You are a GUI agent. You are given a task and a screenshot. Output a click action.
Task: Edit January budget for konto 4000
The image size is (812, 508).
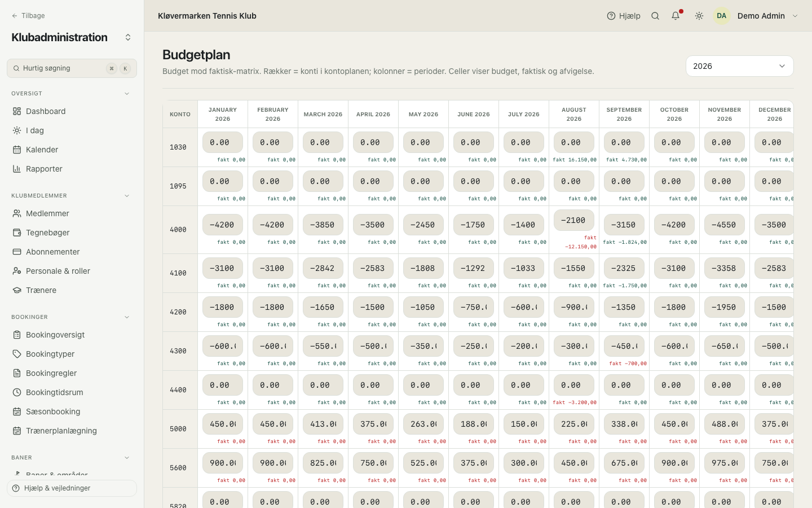[223, 225]
